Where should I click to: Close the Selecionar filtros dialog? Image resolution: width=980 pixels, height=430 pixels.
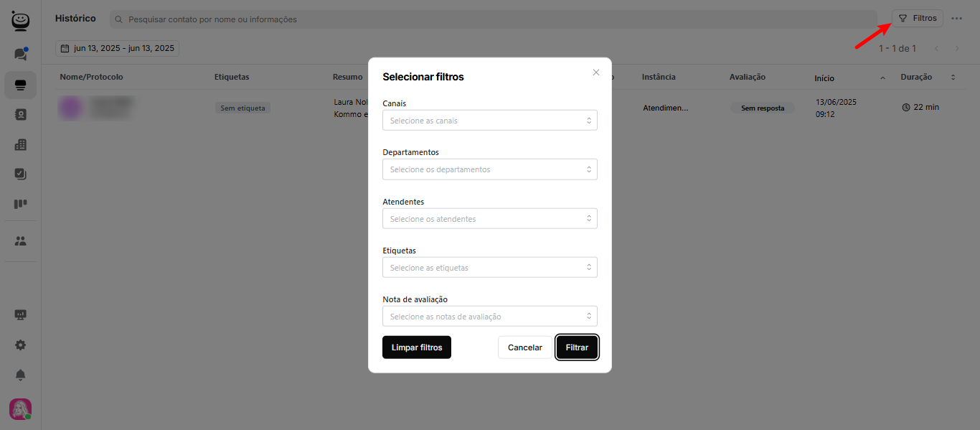pyautogui.click(x=595, y=73)
